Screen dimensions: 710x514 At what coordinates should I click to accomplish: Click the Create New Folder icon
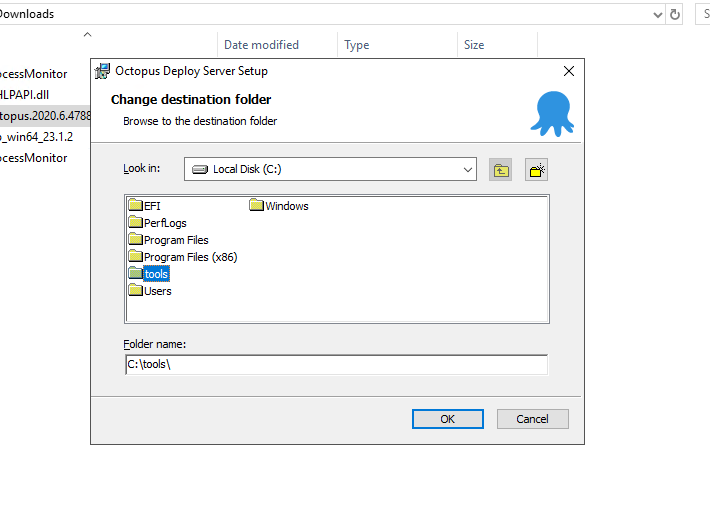(537, 170)
